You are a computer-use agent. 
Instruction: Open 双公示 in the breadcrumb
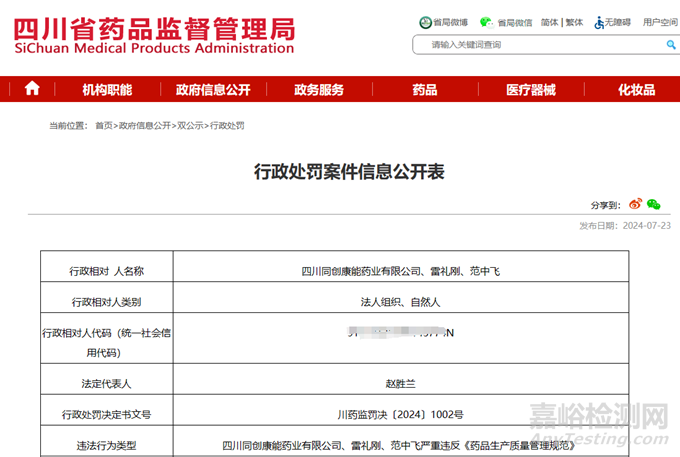click(x=190, y=126)
